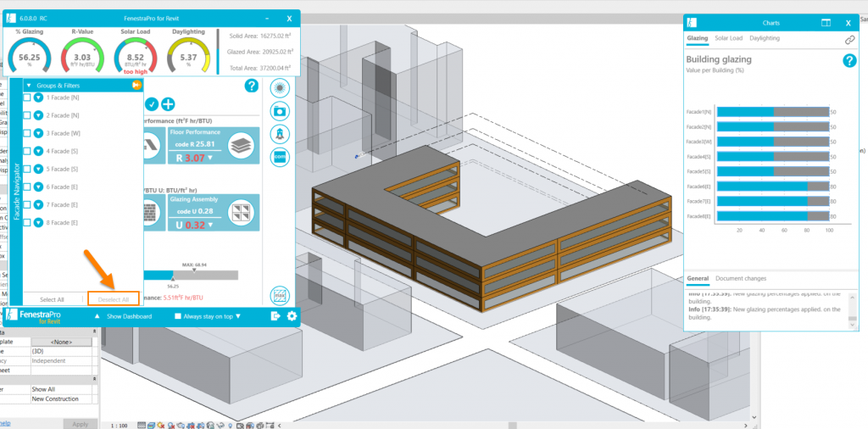Open dropdown arrow after Always stay on top
868x429 pixels.
pyautogui.click(x=238, y=316)
